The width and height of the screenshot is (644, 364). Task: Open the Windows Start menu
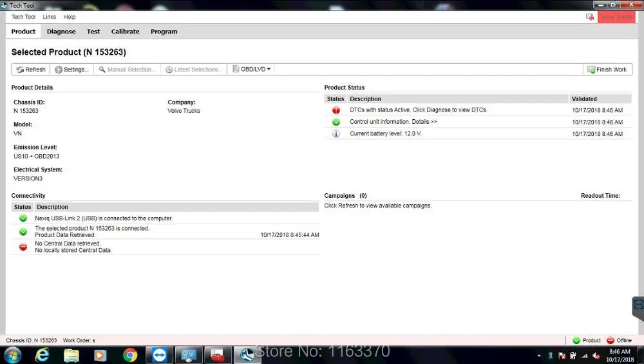click(x=12, y=355)
